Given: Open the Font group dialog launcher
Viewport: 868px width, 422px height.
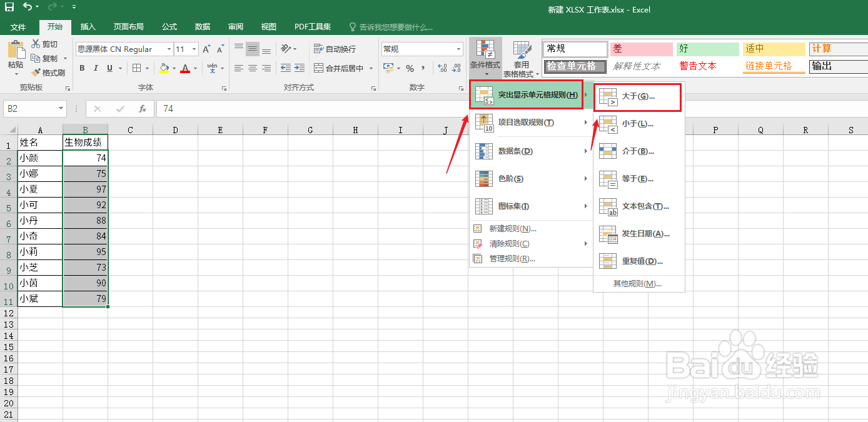Looking at the screenshot, I should [225, 88].
